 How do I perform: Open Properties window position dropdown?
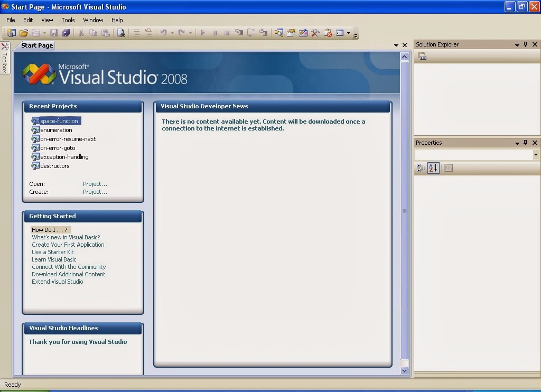pyautogui.click(x=517, y=143)
